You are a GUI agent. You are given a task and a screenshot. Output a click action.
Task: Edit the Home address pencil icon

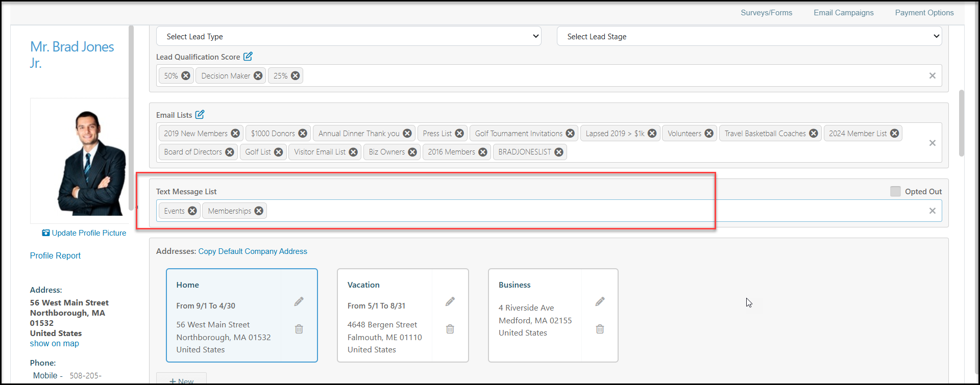click(x=299, y=302)
